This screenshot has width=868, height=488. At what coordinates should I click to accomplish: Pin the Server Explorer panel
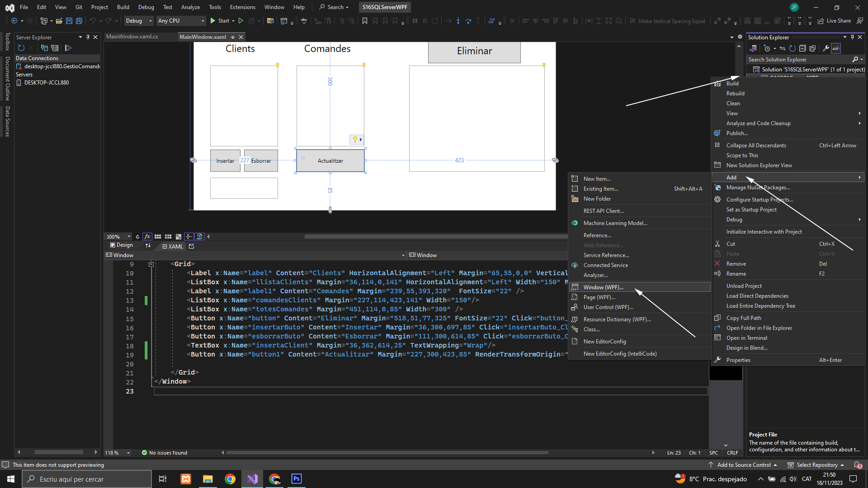click(x=88, y=37)
